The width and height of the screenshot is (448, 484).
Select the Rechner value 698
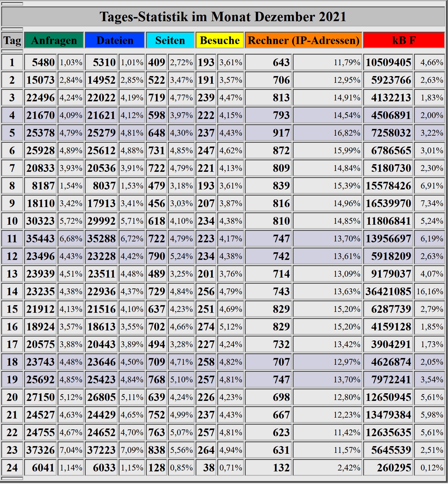tap(281, 397)
